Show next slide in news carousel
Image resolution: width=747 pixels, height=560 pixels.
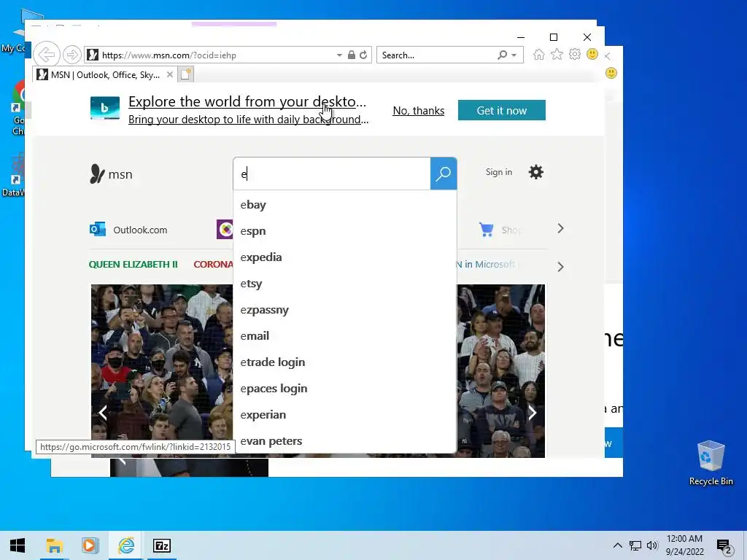click(533, 413)
